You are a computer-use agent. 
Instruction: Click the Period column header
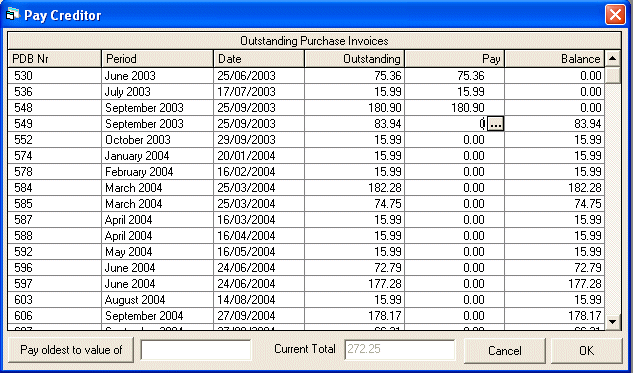[157, 59]
